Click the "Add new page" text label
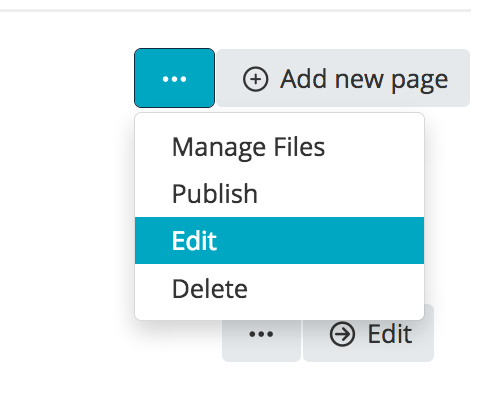 click(364, 80)
